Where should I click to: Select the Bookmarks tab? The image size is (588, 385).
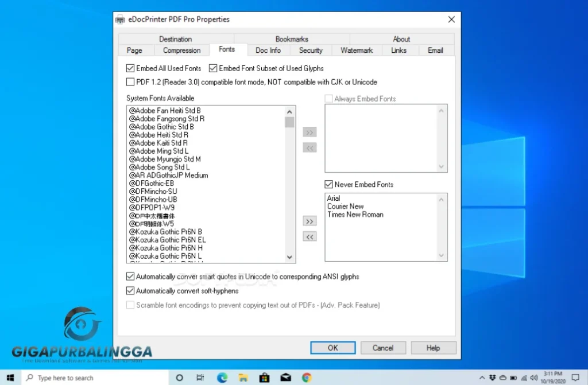pyautogui.click(x=292, y=39)
